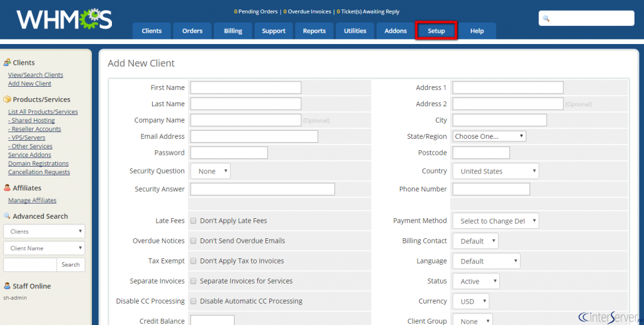644x325 pixels.
Task: Click the Credit Balance field
Action: (x=213, y=321)
